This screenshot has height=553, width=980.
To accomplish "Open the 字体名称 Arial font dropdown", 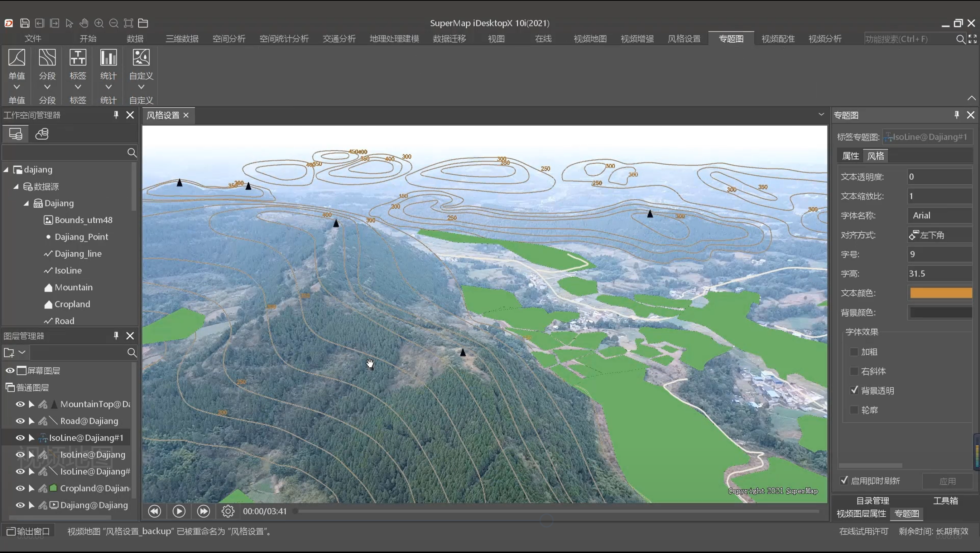I will pyautogui.click(x=940, y=215).
